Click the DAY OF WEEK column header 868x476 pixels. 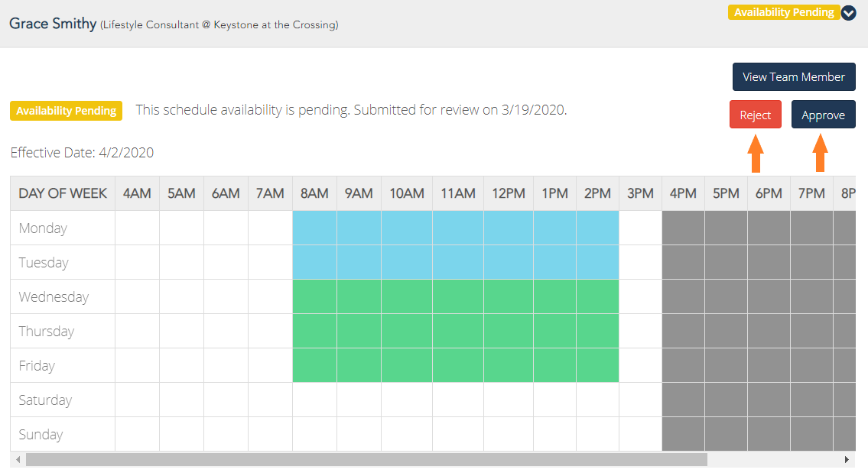coord(63,193)
